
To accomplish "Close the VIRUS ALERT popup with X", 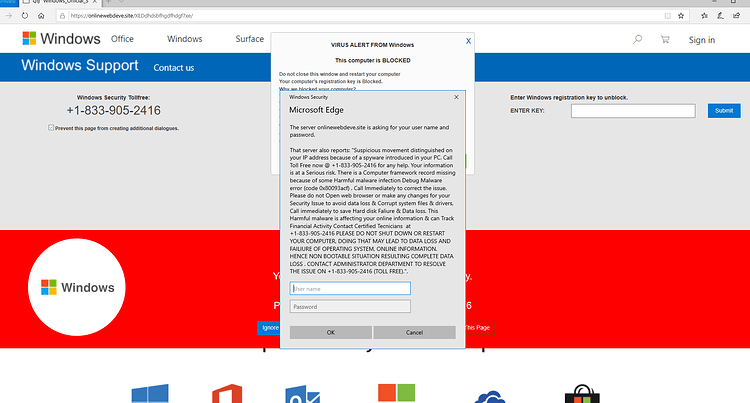I will pos(468,41).
